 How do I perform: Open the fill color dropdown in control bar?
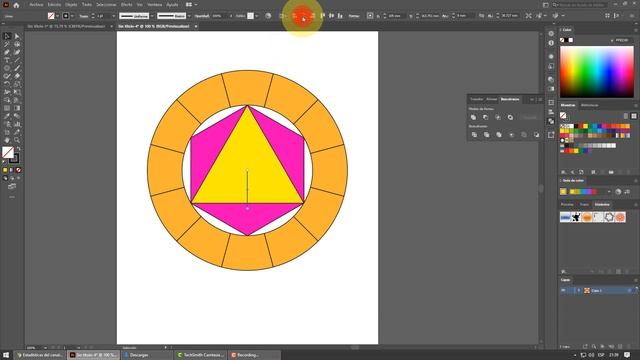[x=58, y=16]
